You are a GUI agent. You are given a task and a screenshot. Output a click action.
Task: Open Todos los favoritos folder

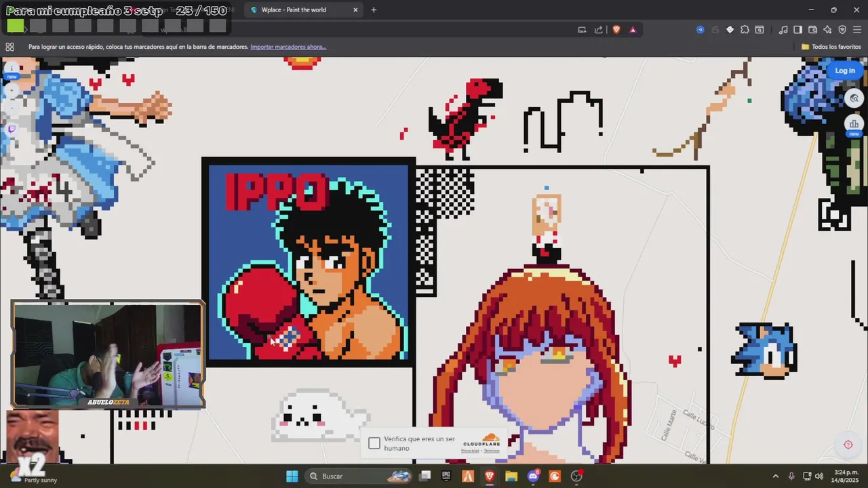point(831,47)
